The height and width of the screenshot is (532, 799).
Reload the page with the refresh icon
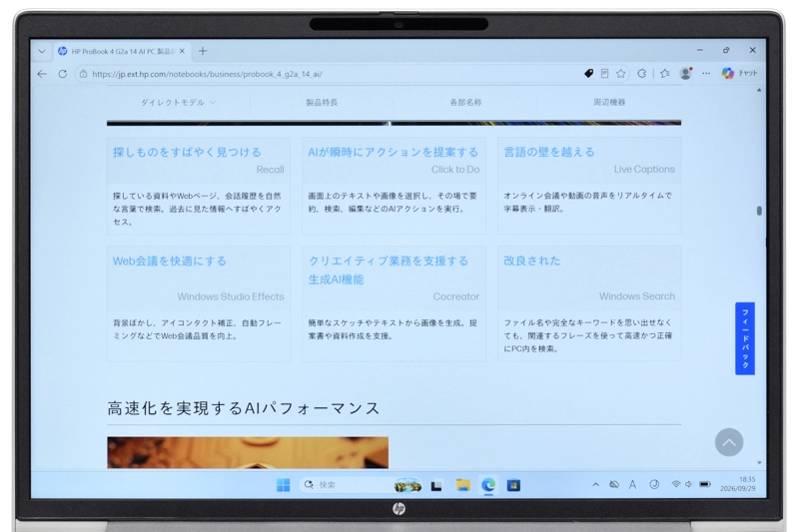click(62, 74)
